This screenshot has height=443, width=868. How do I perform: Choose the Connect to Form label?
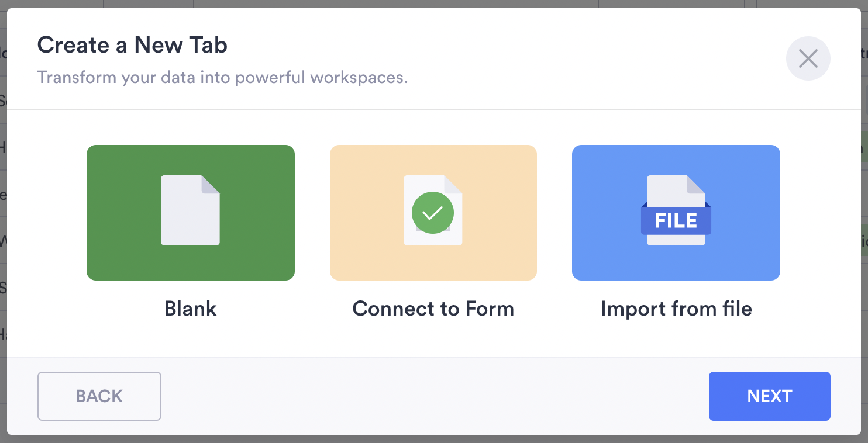[433, 309]
